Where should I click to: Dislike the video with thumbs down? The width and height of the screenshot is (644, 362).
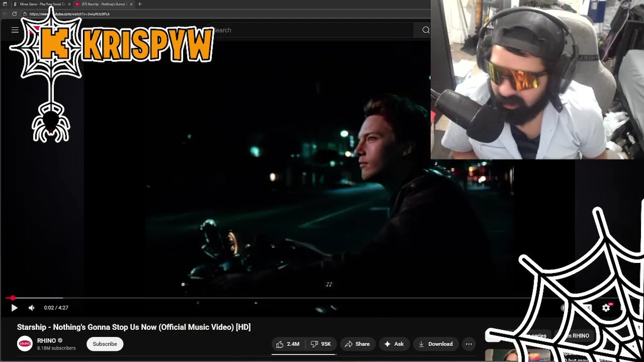tap(320, 344)
